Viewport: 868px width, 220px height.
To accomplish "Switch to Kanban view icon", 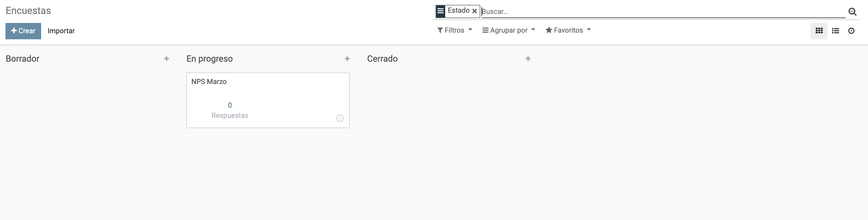I will pyautogui.click(x=819, y=31).
